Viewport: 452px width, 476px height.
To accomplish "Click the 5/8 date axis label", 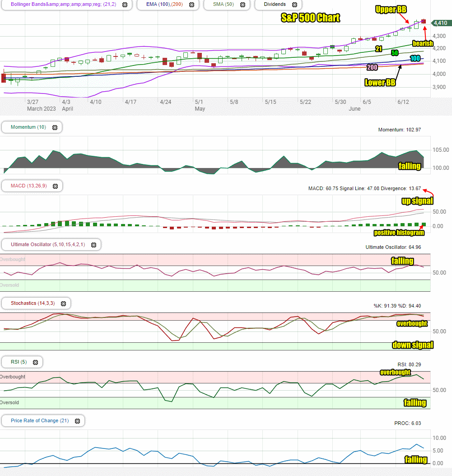I will tap(234, 102).
